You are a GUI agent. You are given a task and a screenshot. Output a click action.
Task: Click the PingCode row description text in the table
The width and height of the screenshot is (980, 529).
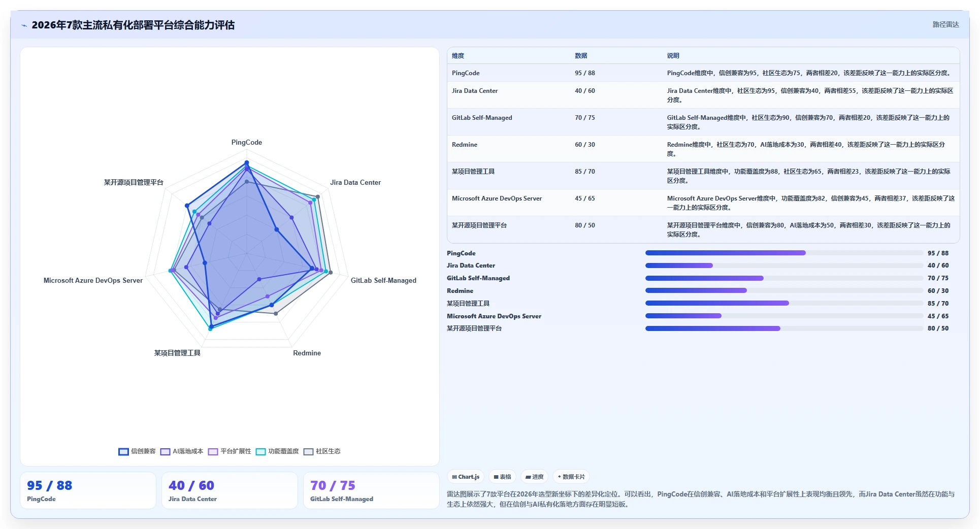pos(809,73)
